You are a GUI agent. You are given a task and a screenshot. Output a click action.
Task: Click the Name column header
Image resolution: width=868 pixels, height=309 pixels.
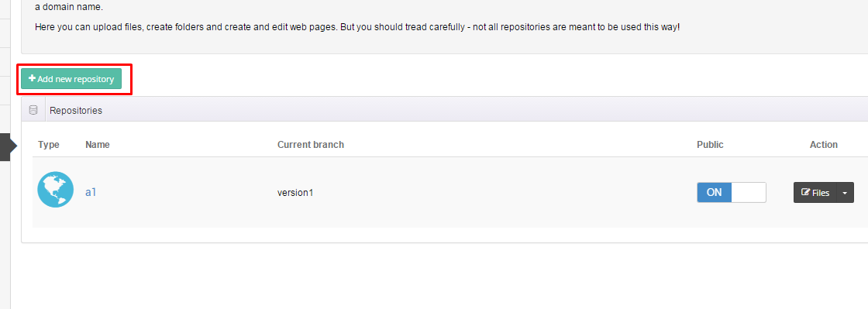click(x=98, y=145)
